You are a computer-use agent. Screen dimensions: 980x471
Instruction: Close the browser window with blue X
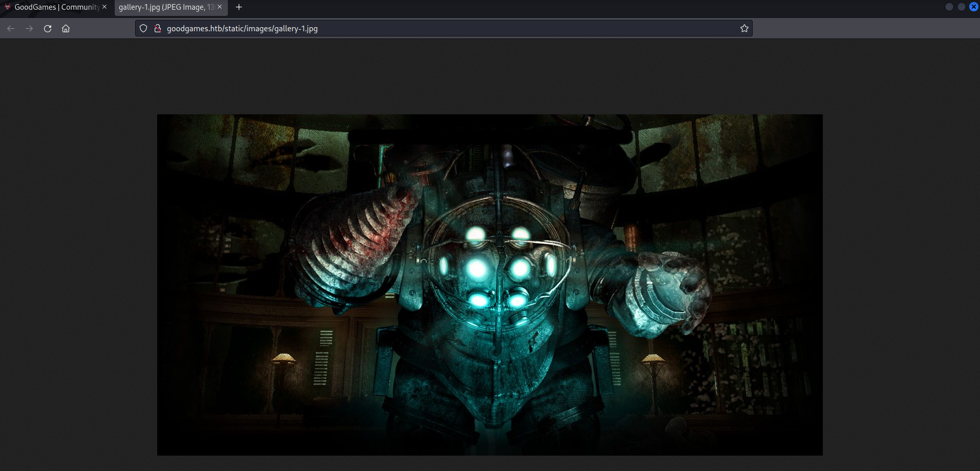click(x=973, y=7)
